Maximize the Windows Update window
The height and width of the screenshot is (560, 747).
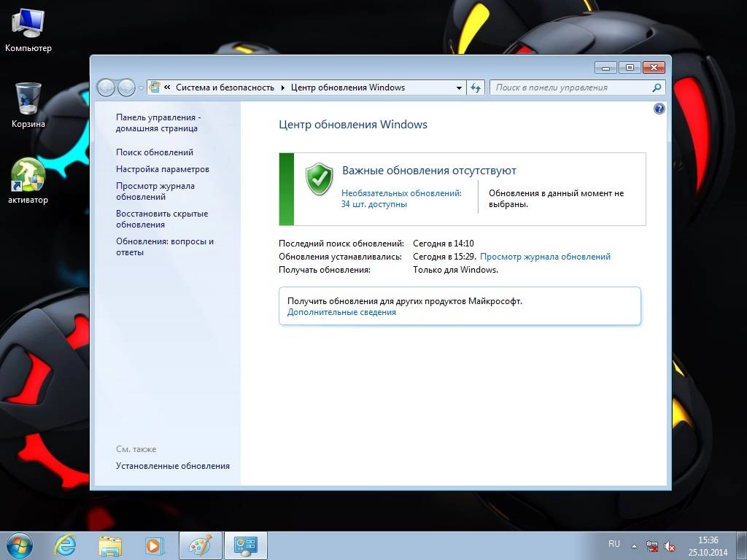(x=630, y=68)
